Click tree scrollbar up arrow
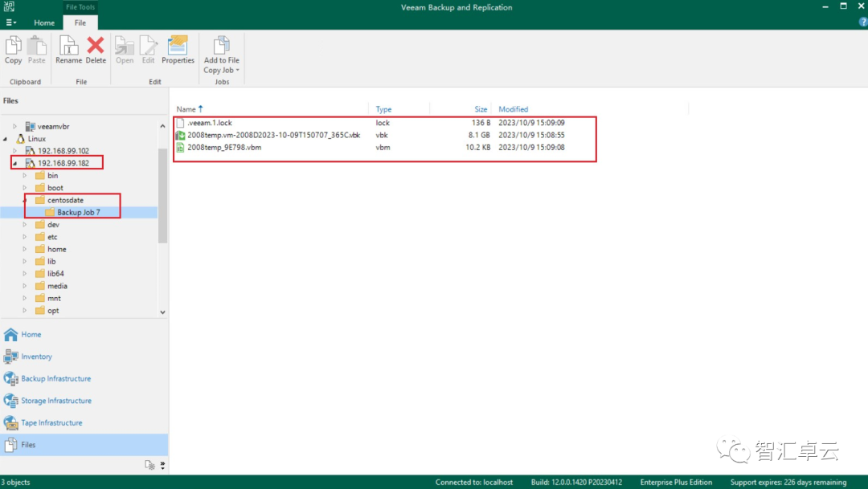Screen dimensions: 868x489 click(162, 126)
